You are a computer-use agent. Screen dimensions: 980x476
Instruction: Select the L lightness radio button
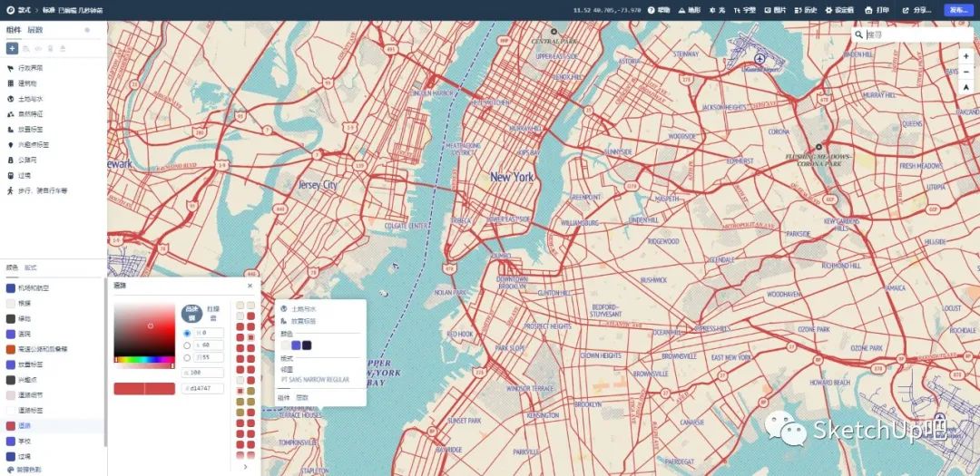pyautogui.click(x=188, y=357)
